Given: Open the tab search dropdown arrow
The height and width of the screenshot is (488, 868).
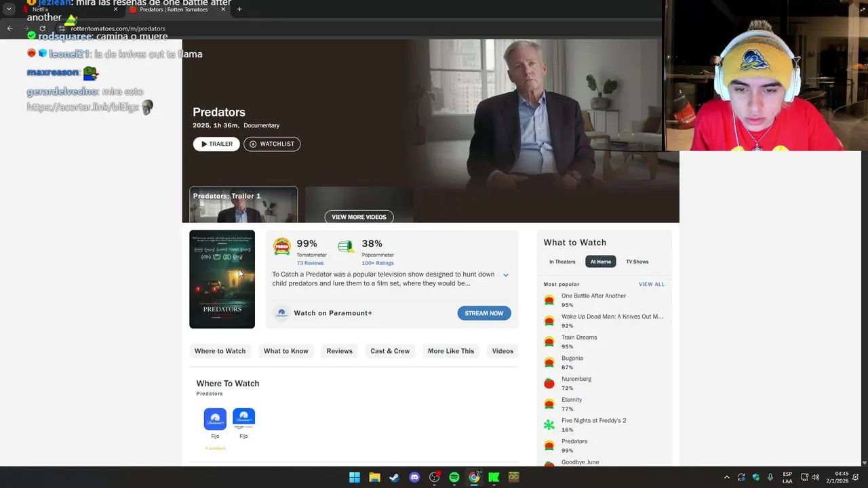Looking at the screenshot, I should 9,9.
